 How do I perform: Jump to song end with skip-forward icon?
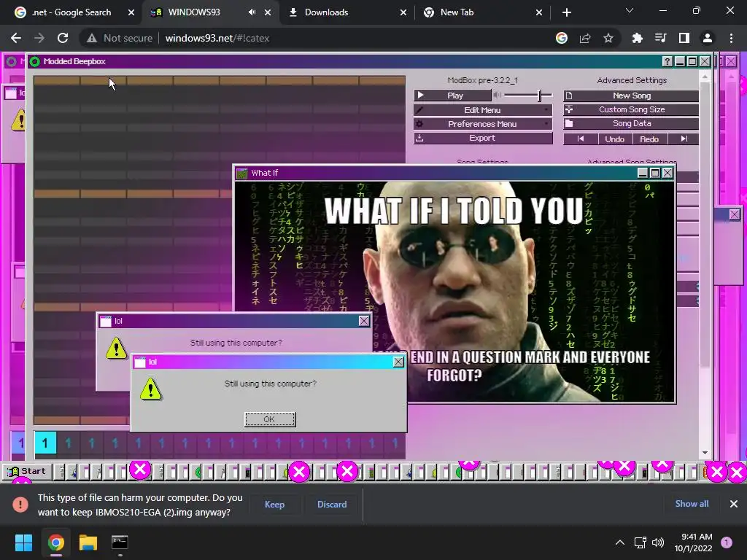click(x=684, y=139)
